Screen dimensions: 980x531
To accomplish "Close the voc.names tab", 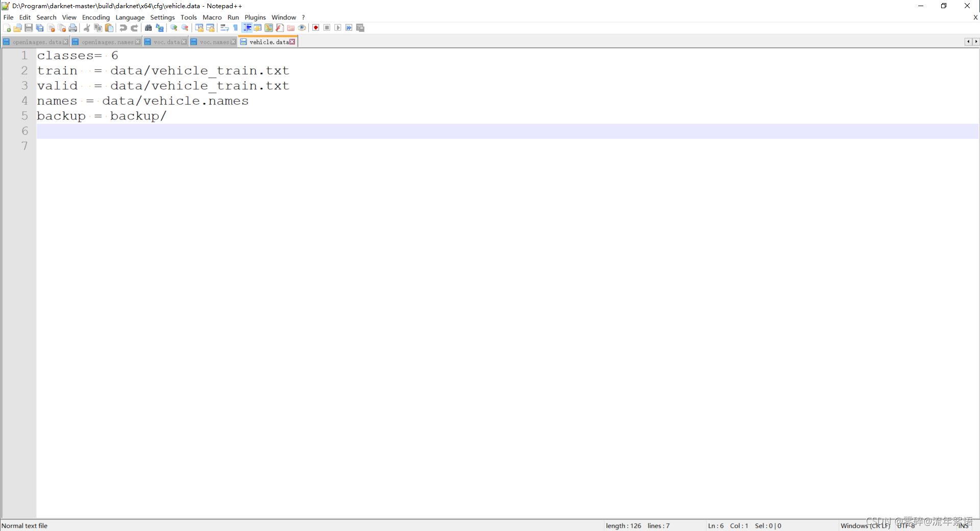I will click(x=233, y=42).
